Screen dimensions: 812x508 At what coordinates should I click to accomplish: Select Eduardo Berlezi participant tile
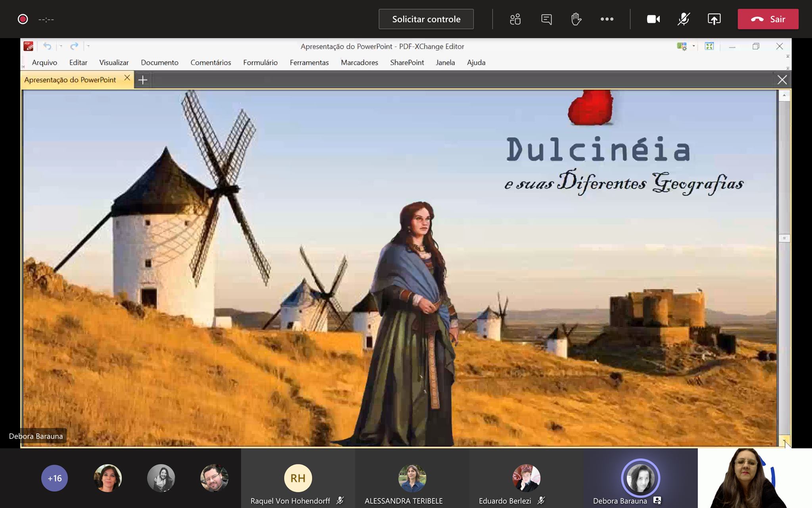pos(526,478)
